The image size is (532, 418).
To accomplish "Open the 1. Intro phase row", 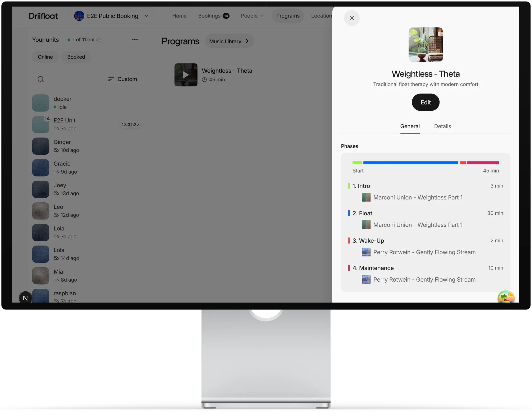I will (426, 186).
